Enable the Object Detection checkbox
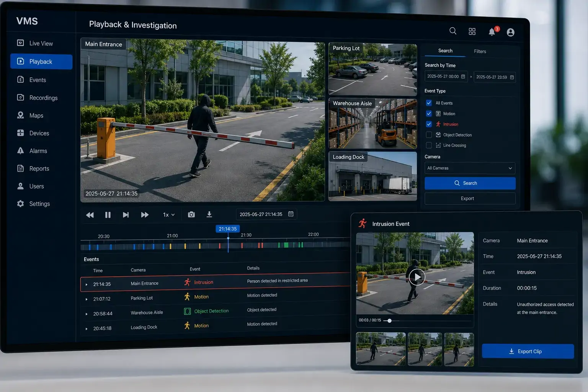This screenshot has width=588, height=392. tap(429, 135)
